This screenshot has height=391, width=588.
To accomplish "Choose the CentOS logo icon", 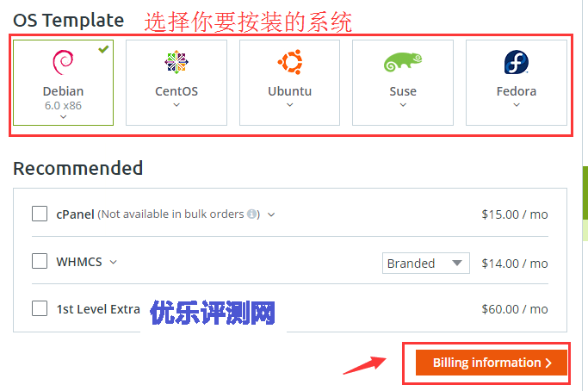I will (x=176, y=62).
